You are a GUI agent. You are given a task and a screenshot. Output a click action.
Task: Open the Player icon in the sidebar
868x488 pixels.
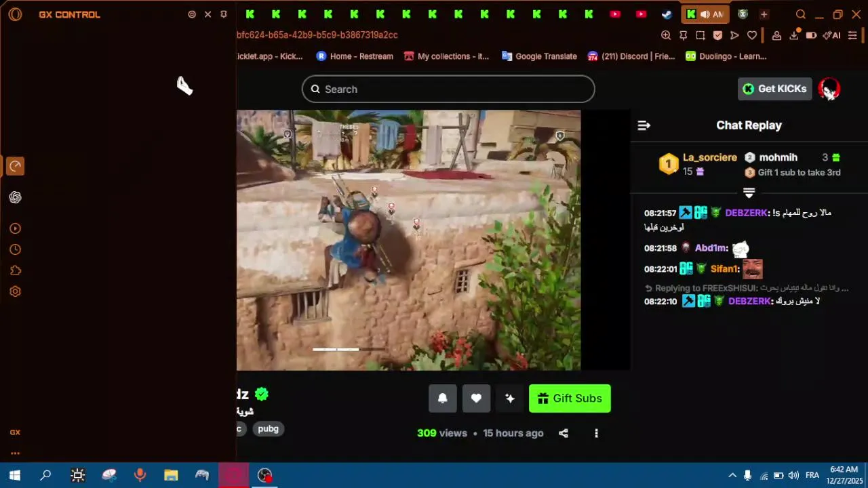tap(15, 229)
